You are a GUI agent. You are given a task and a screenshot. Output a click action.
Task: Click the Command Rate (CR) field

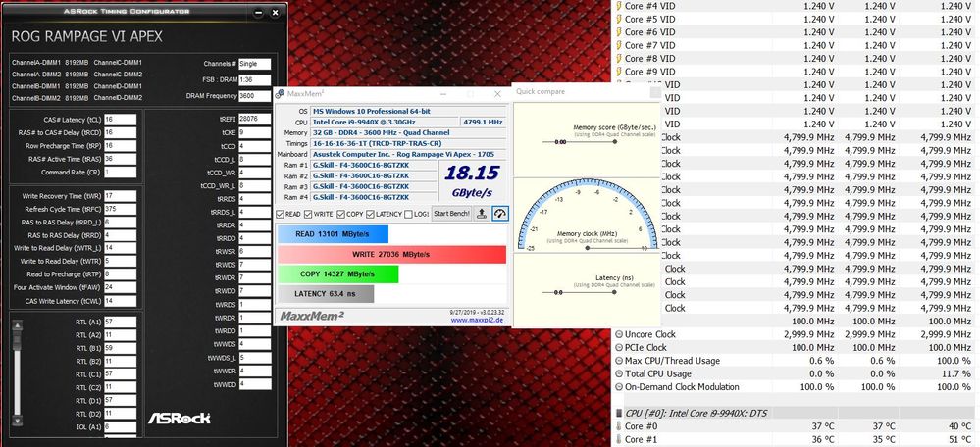coord(120,172)
